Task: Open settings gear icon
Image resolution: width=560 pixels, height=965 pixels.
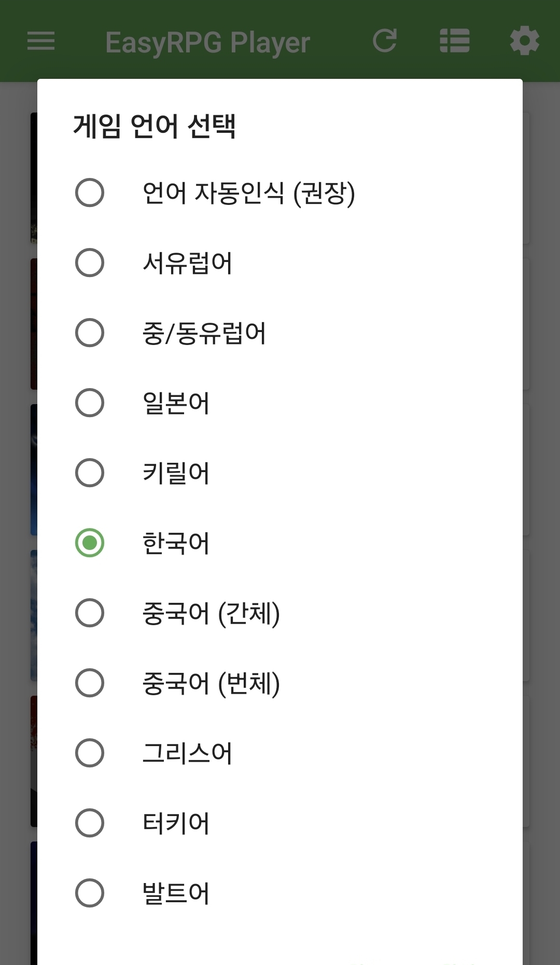Action: (x=524, y=41)
